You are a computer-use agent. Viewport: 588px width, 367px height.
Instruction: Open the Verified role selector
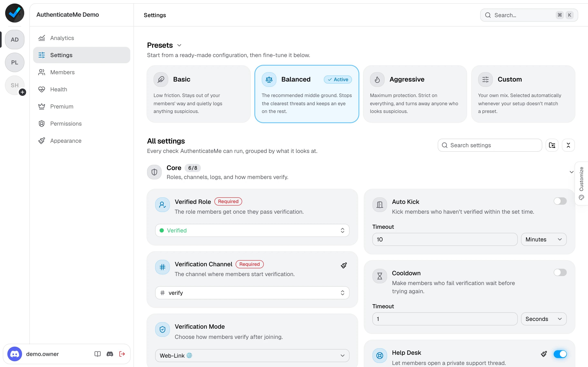[252, 230]
